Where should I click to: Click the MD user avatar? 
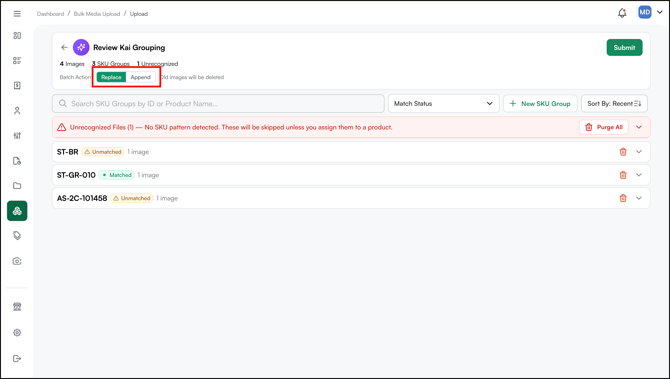click(x=644, y=12)
